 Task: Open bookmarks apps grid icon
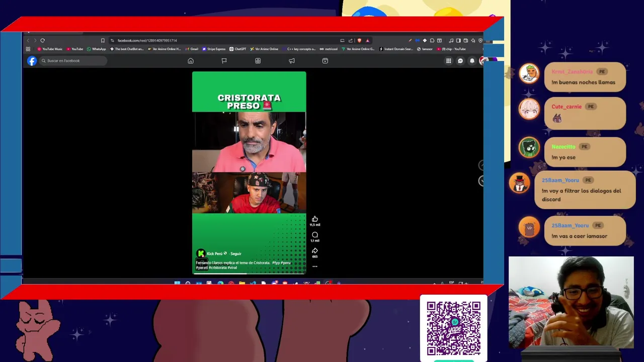(28, 49)
